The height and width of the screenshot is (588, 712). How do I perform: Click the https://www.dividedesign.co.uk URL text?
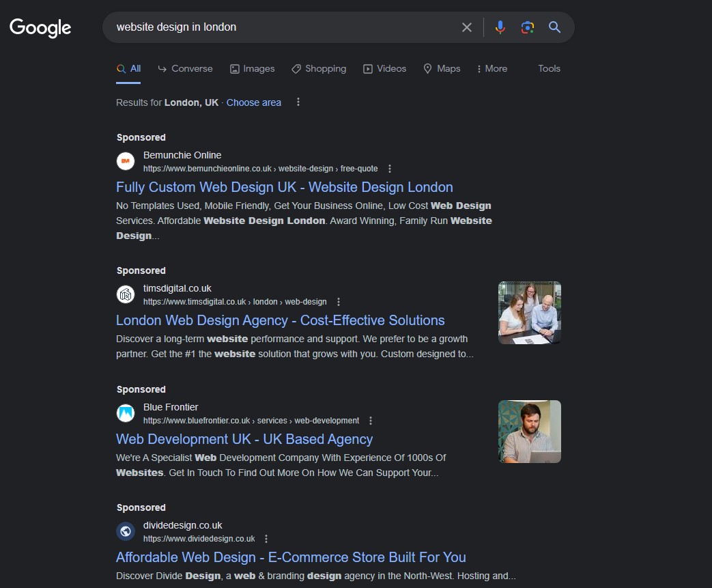199,539
